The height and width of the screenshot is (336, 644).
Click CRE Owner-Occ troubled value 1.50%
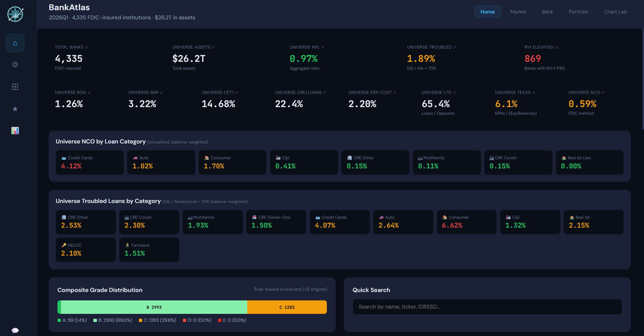coord(262,226)
